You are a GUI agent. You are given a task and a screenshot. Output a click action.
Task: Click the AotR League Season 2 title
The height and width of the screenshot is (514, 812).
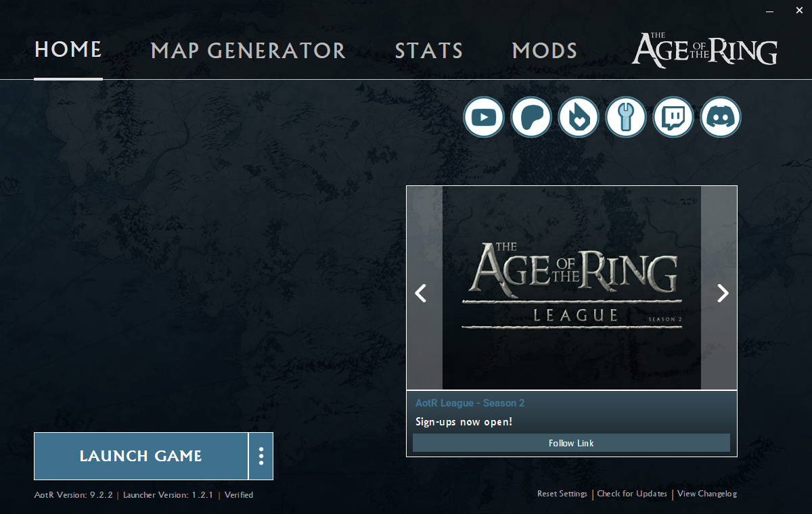click(470, 403)
